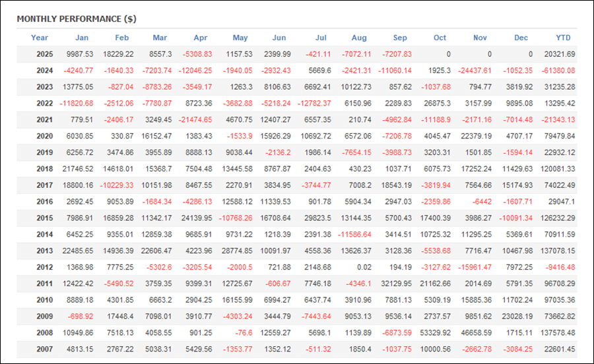The height and width of the screenshot is (364, 594).
Task: Select the Aug column header
Action: tap(359, 38)
